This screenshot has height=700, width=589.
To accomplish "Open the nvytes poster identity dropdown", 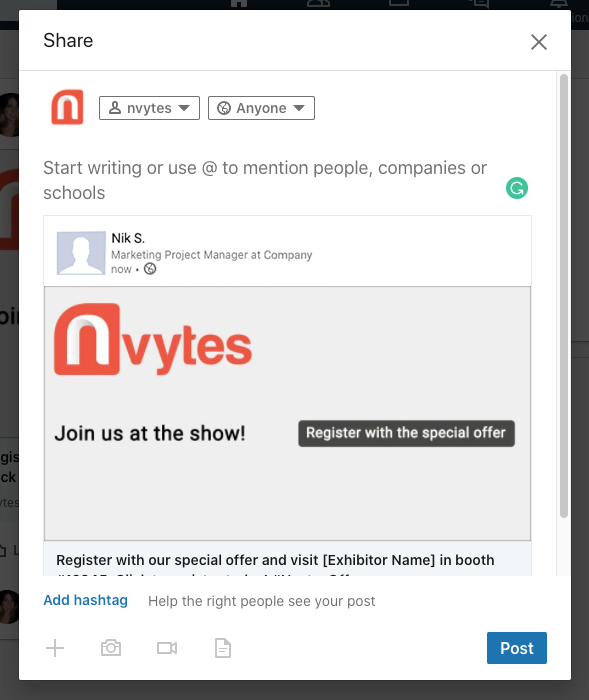I will pos(149,108).
